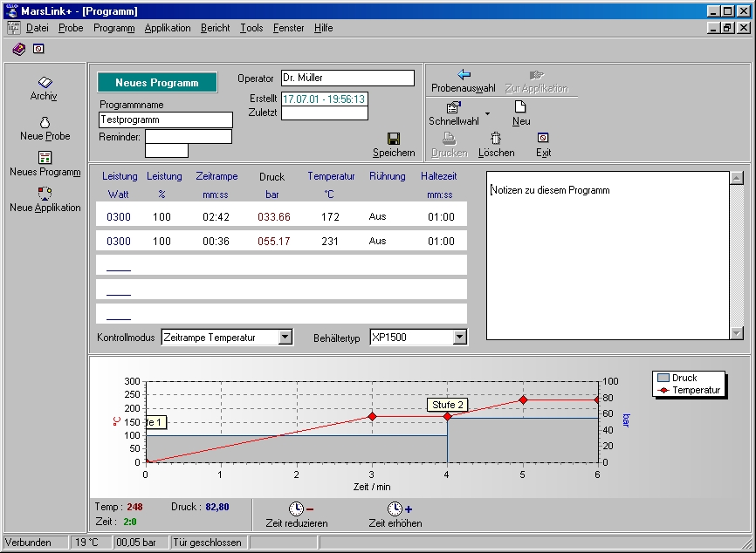
Task: Open the Bericht menu
Action: 215,28
